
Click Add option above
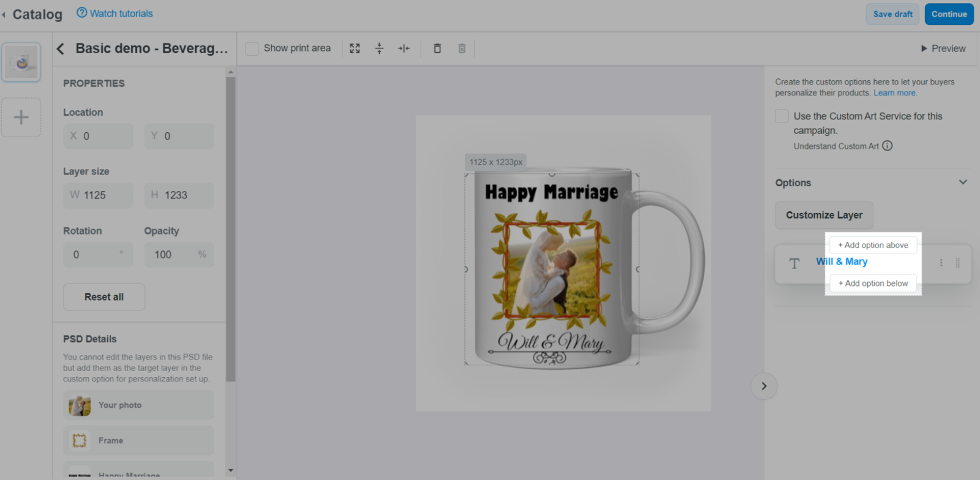tap(873, 245)
